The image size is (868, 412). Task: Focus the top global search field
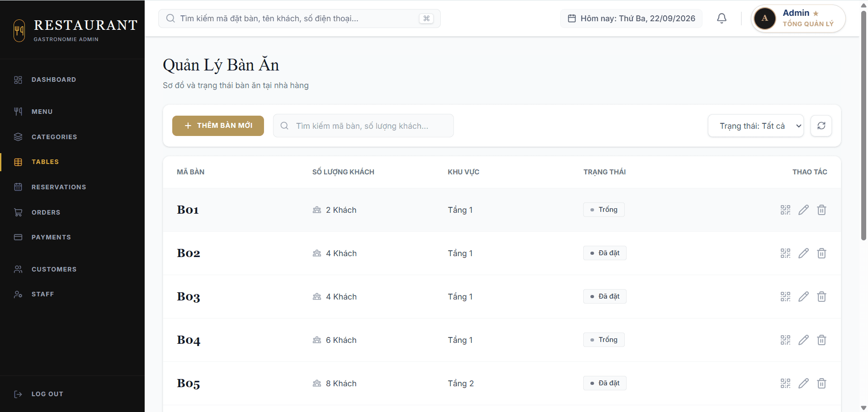[x=299, y=19]
